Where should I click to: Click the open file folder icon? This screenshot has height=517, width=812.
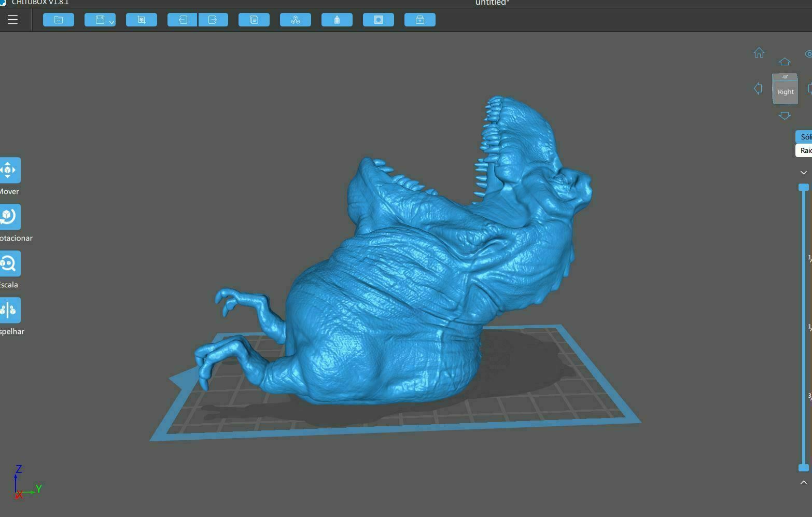click(59, 20)
